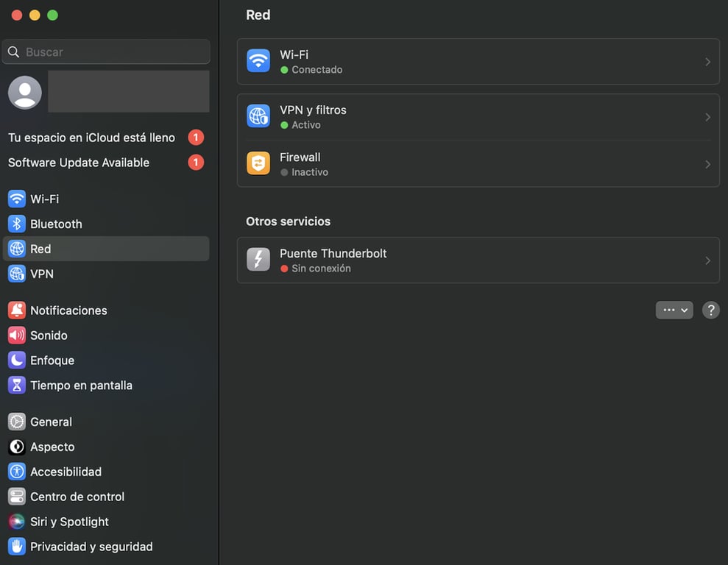This screenshot has height=565, width=728.
Task: Select the Puente Thunderbolt lightning icon
Action: coord(258,260)
